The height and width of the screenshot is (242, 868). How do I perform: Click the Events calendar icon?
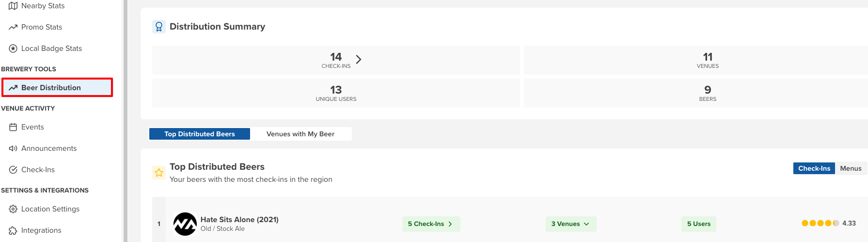coord(13,127)
